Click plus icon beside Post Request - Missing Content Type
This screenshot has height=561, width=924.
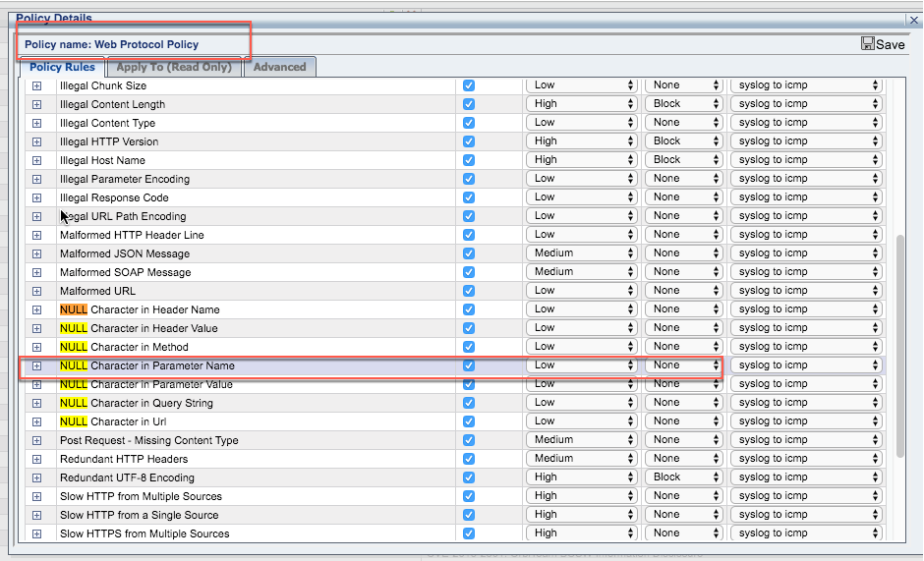(x=37, y=440)
